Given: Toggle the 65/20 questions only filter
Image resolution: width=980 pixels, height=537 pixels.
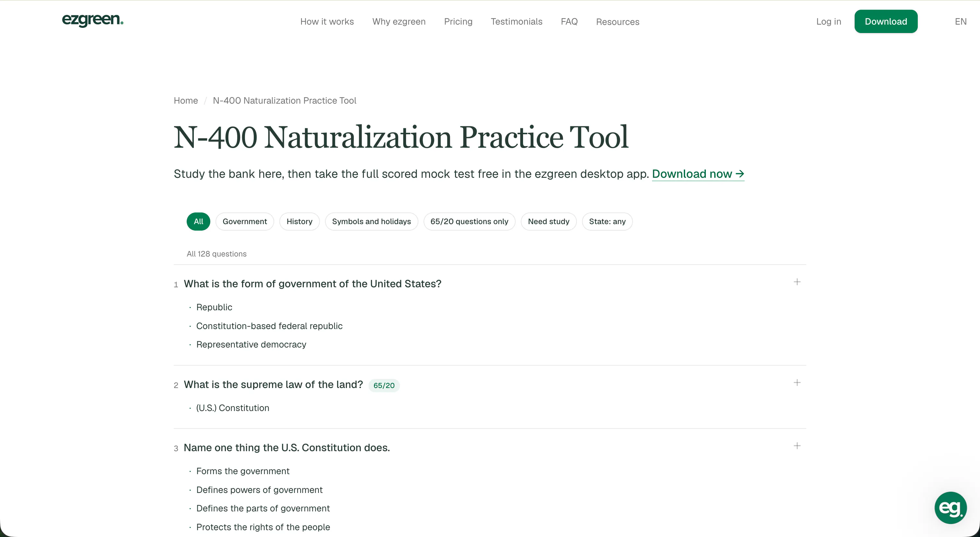Looking at the screenshot, I should 469,221.
